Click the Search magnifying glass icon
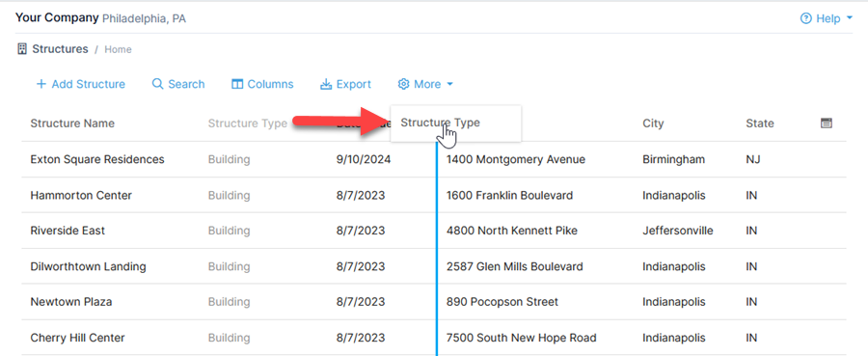The height and width of the screenshot is (356, 868). tap(158, 84)
